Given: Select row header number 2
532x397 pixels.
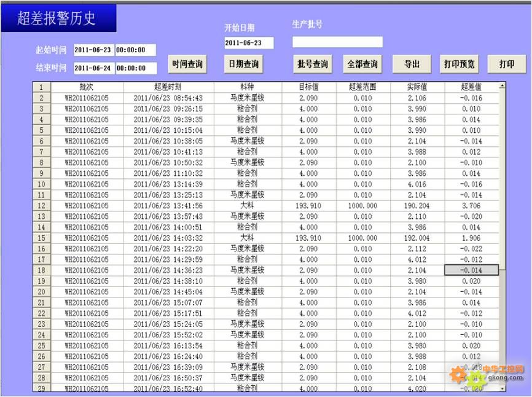Looking at the screenshot, I should coord(41,98).
